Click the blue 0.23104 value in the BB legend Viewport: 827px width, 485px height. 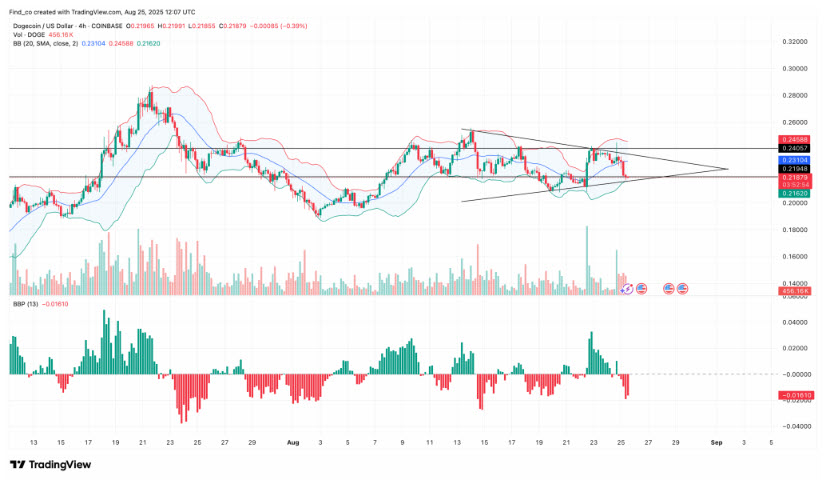click(x=93, y=44)
